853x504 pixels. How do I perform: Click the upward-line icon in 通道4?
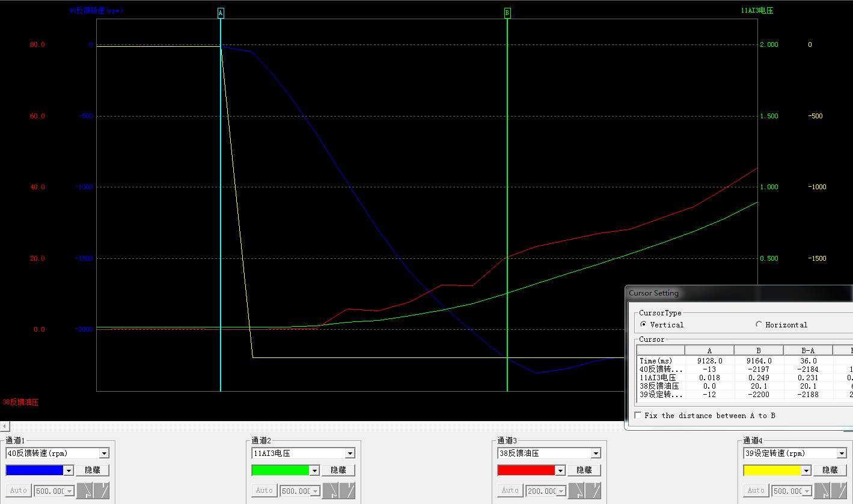click(x=839, y=491)
